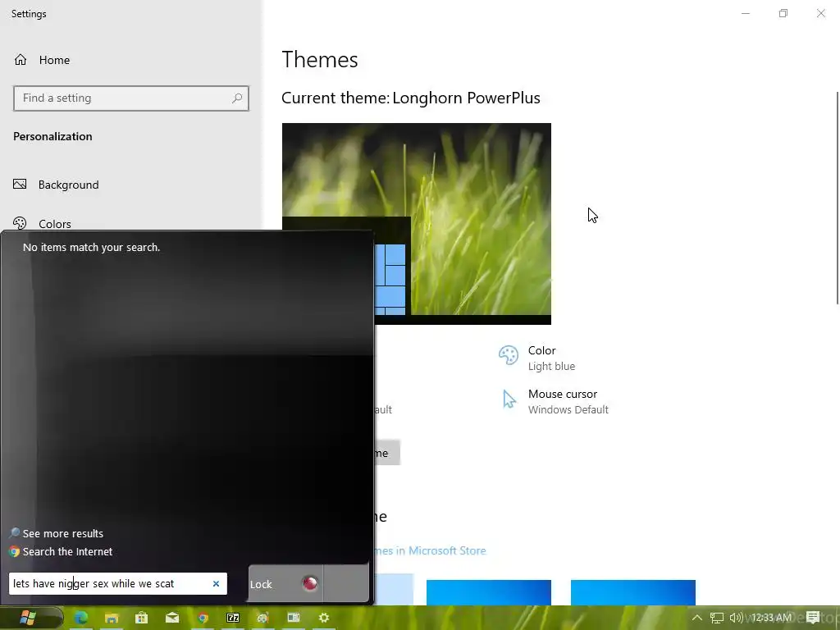
Task: Restore down the Settings window
Action: [783, 13]
